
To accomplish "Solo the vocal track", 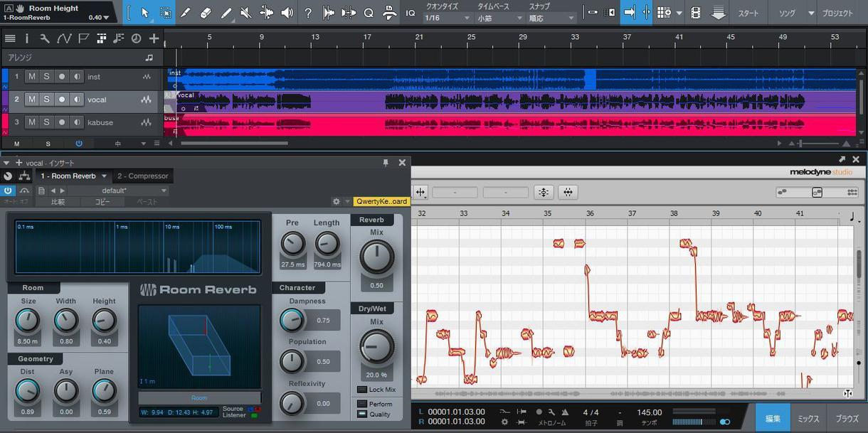I will coord(46,100).
